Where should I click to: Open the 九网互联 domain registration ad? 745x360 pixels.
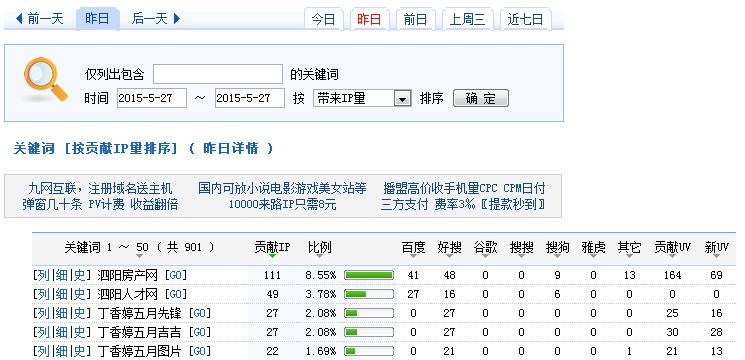coord(100,189)
